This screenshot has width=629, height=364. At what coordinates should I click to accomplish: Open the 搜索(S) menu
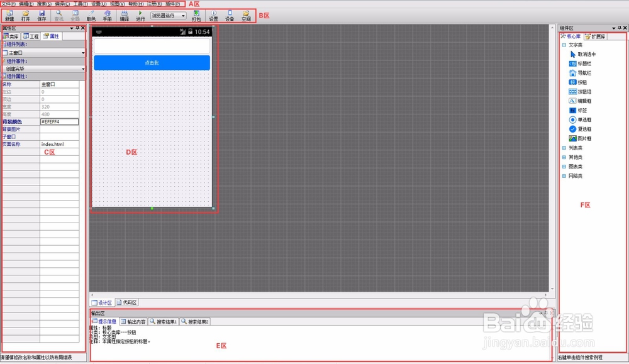click(44, 4)
